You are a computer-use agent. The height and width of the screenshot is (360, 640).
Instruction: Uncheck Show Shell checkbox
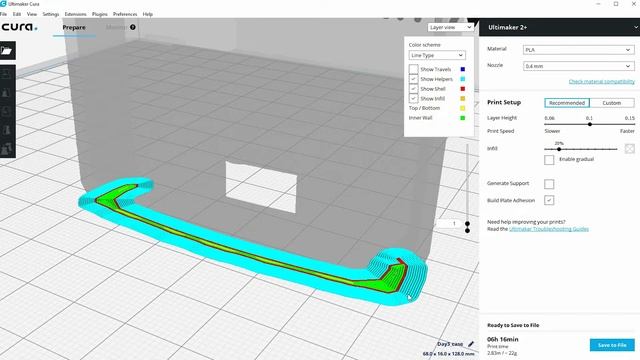[413, 89]
